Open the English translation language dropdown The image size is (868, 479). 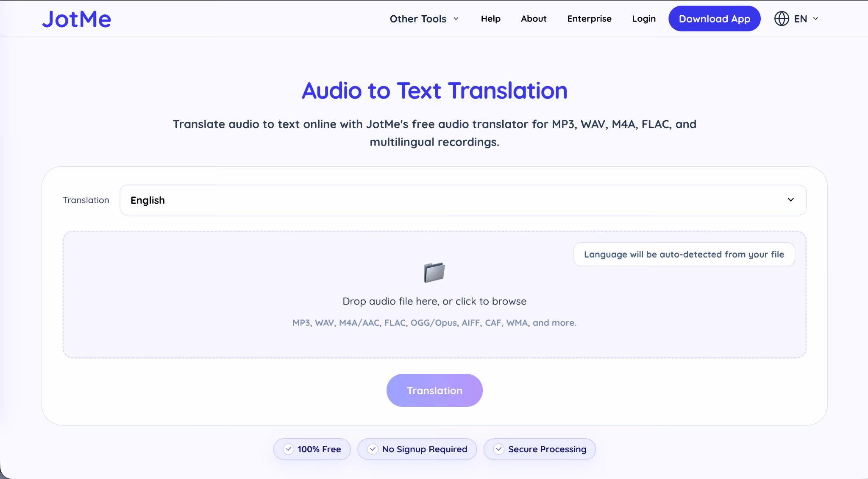463,200
